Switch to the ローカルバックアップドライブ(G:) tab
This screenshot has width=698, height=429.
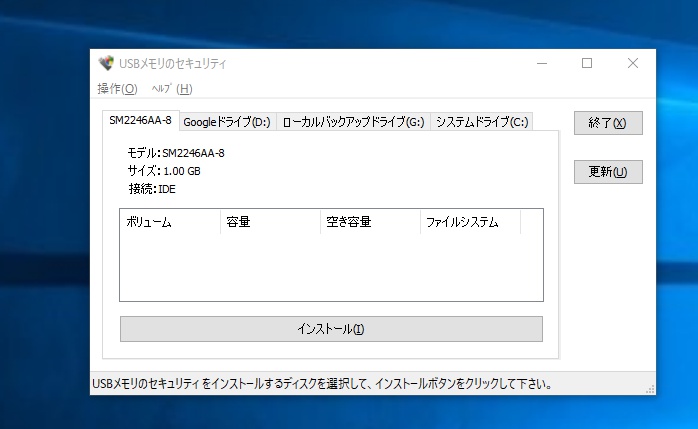pyautogui.click(x=353, y=122)
